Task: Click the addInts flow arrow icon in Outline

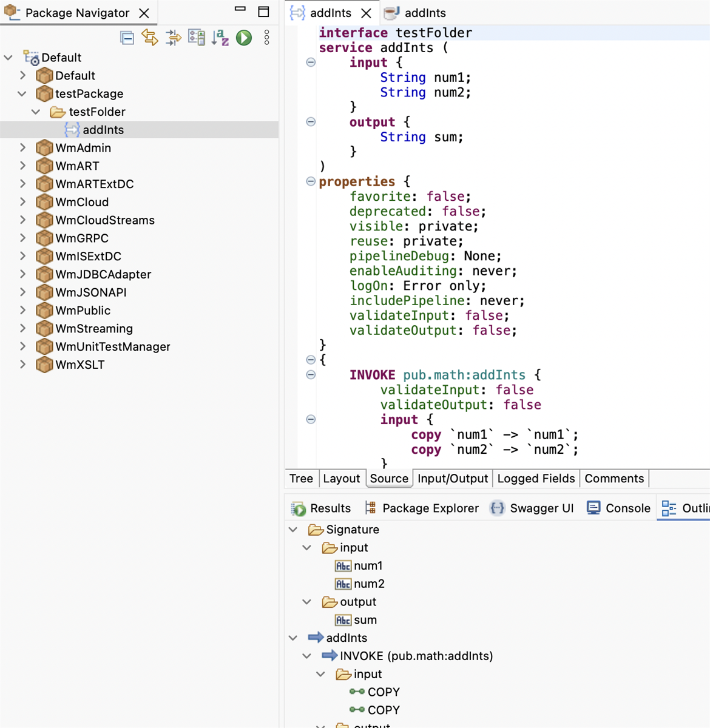Action: [x=316, y=638]
